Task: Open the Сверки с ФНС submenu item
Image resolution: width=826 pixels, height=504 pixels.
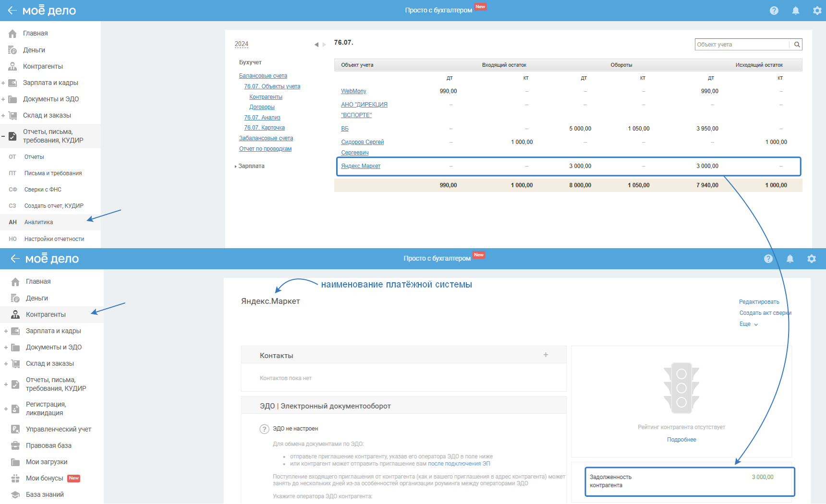Action: [43, 190]
